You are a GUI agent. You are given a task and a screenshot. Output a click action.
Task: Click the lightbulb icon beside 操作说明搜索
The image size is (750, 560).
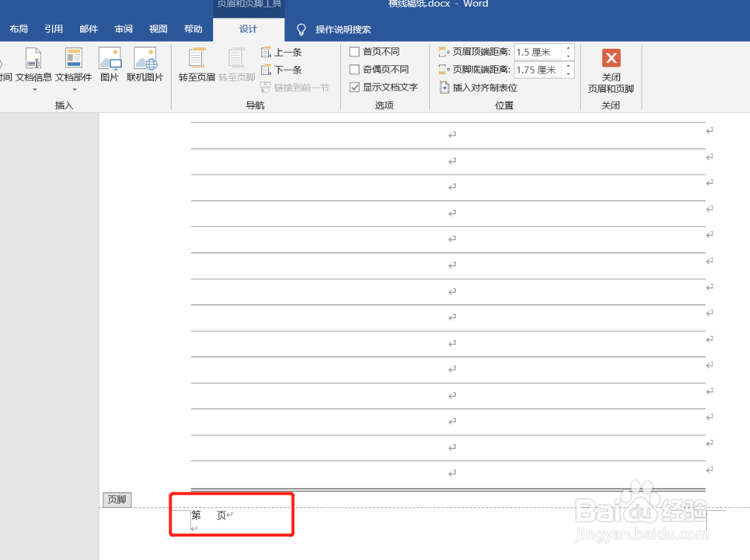pos(301,30)
